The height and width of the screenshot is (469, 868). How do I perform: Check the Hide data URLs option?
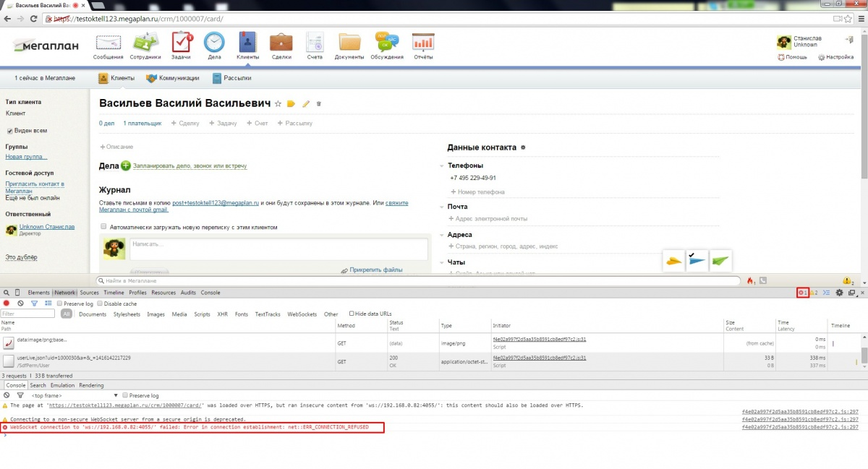pyautogui.click(x=352, y=314)
